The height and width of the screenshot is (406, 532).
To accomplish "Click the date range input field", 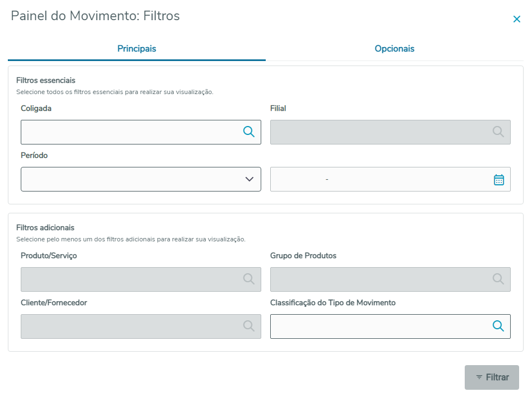I will 378,179.
